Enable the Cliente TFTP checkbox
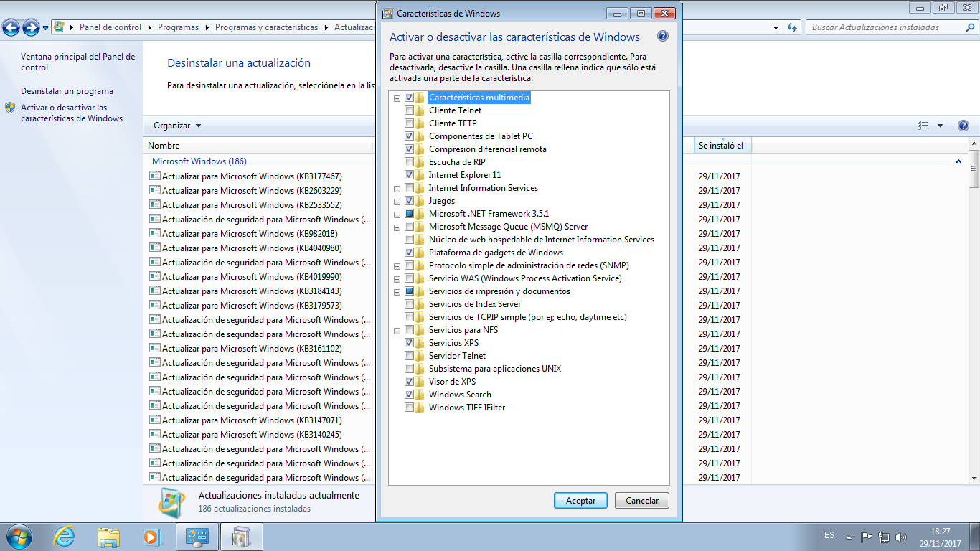Screen dimensions: 980x551 (409, 123)
